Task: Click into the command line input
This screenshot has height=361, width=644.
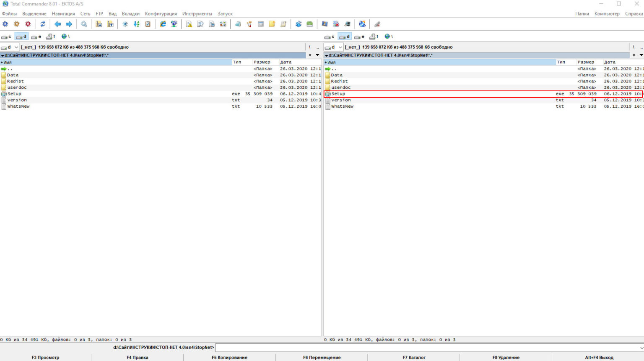Action: (x=427, y=348)
